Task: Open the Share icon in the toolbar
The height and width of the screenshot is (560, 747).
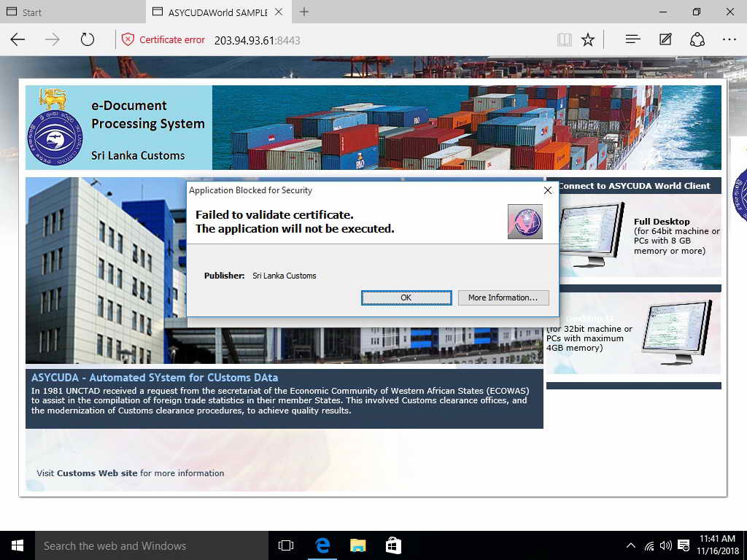Action: 697,39
